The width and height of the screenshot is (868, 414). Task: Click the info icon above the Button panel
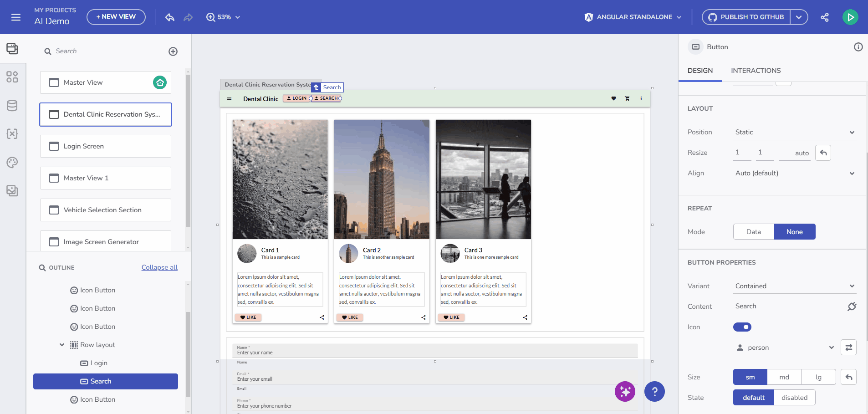(858, 46)
